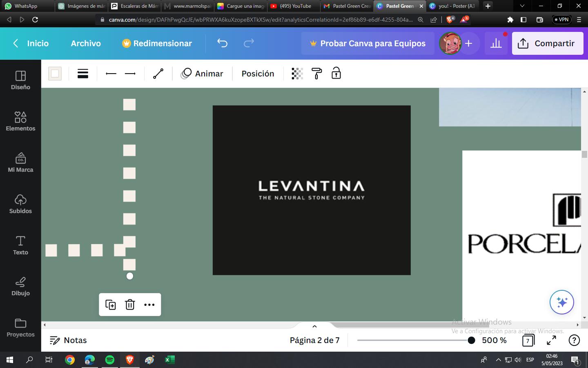This screenshot has width=588, height=368.
Task: Open Spotify from the taskbar
Action: coord(110,360)
